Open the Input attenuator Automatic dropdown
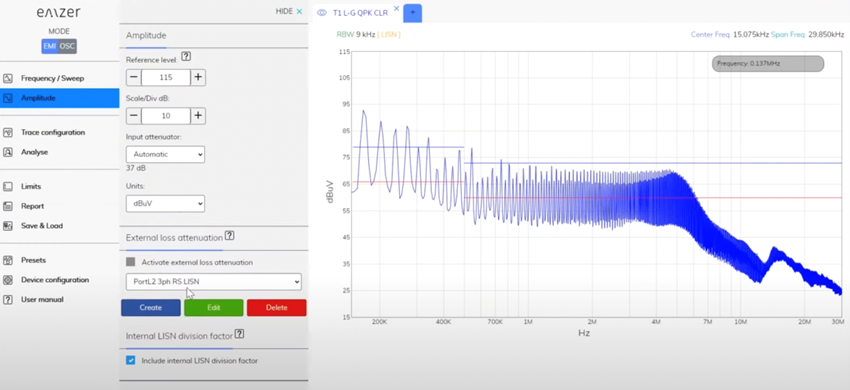850x390 pixels. click(165, 154)
